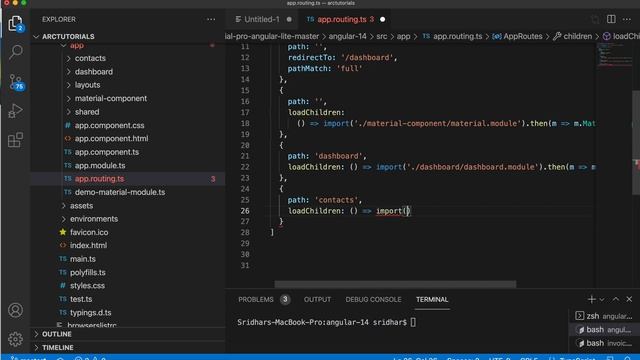640x360 pixels.
Task: Click the src breadcrumb segment
Action: click(x=382, y=36)
